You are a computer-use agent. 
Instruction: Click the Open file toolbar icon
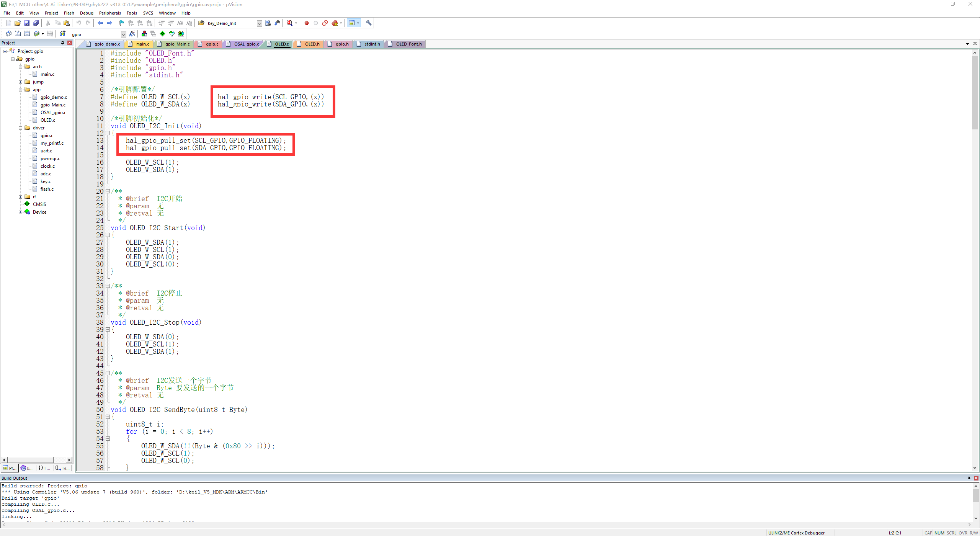(x=18, y=23)
